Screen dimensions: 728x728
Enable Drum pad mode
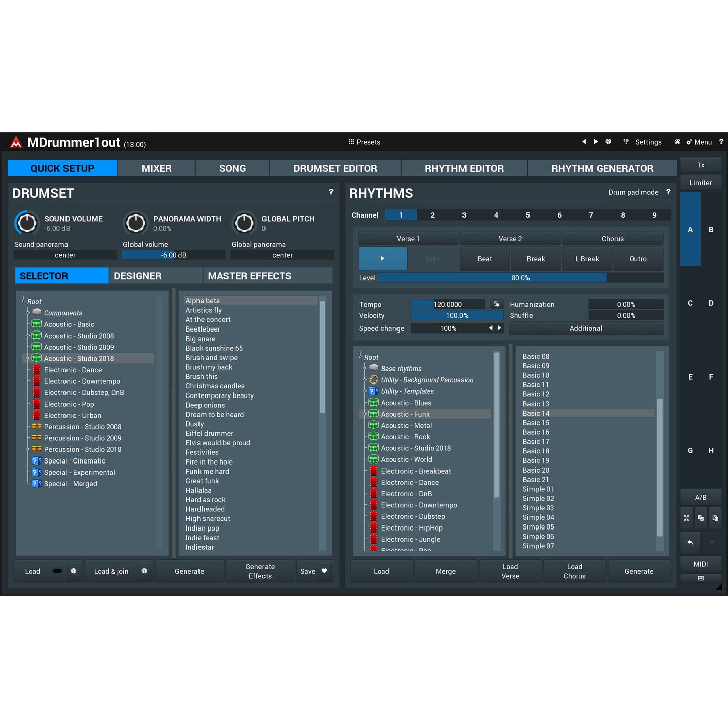634,192
